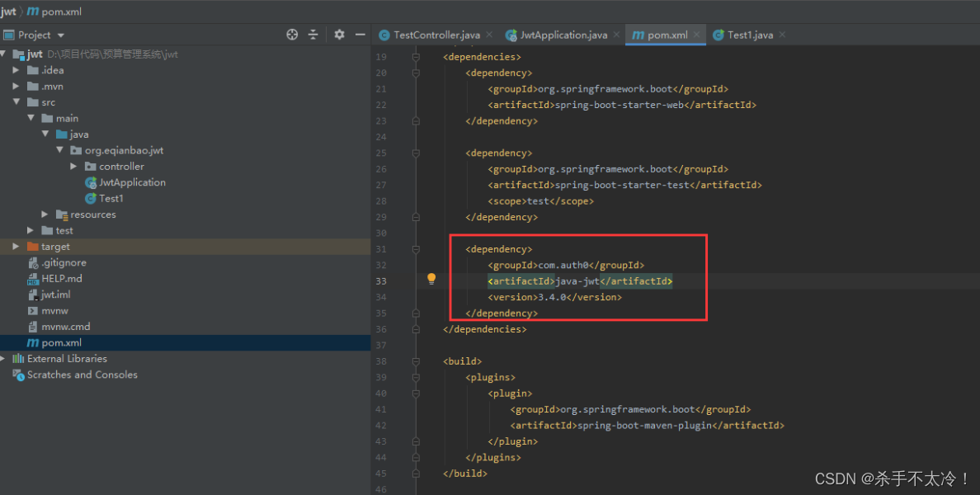Click the fold marker beside the build tag
980x495 pixels.
(x=416, y=361)
